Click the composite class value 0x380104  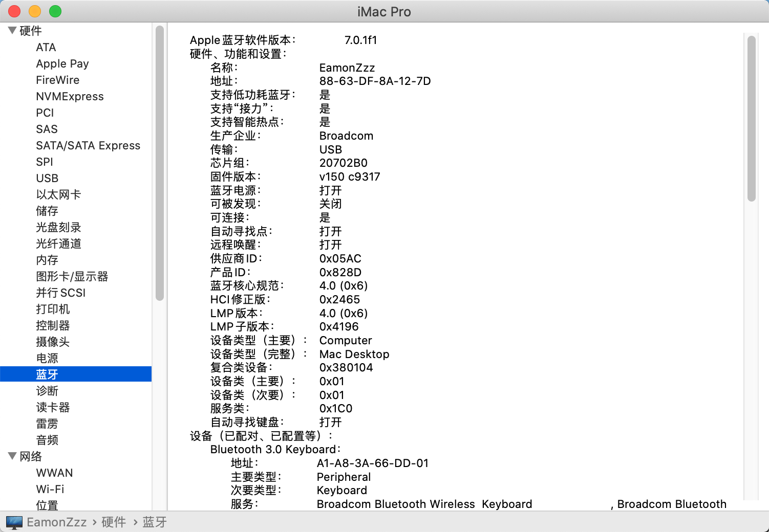click(x=346, y=367)
